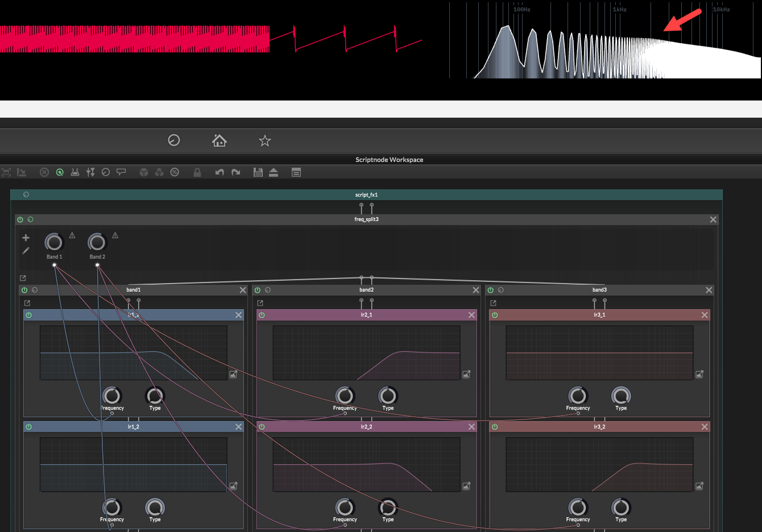This screenshot has width=762, height=532.
Task: Click the small dial icon in scriptnode toolbar
Action: [x=106, y=172]
